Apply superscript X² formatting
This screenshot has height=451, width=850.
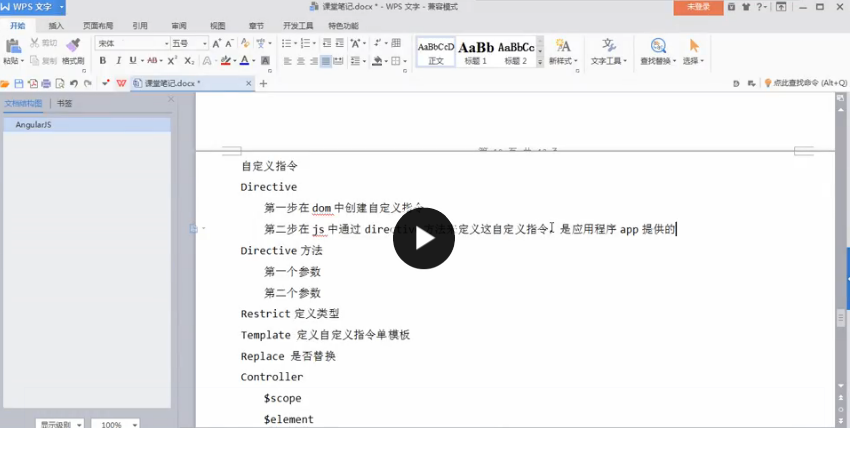pos(172,61)
